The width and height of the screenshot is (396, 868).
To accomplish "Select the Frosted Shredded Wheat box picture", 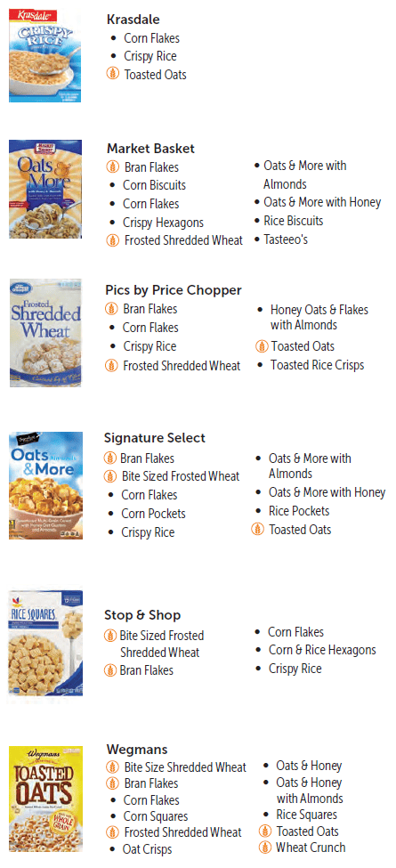I will pos(45,333).
